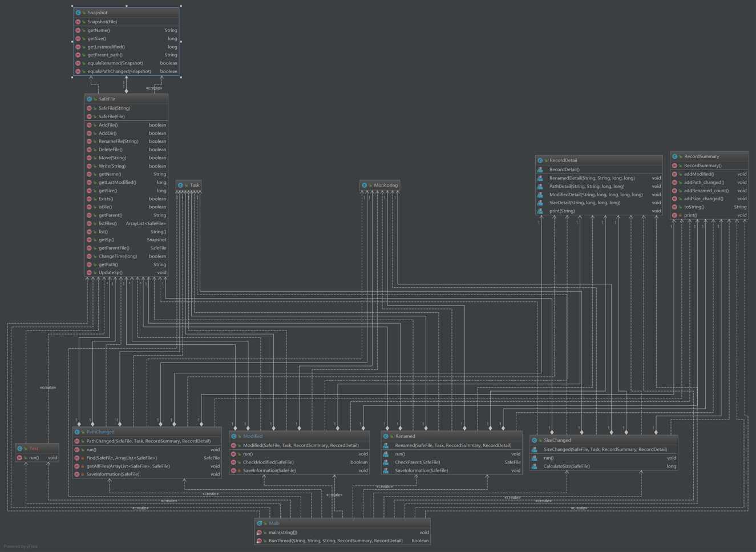Viewport: 756px width, 552px height.
Task: Click the class icon of RecordDetail node
Action: (540, 160)
